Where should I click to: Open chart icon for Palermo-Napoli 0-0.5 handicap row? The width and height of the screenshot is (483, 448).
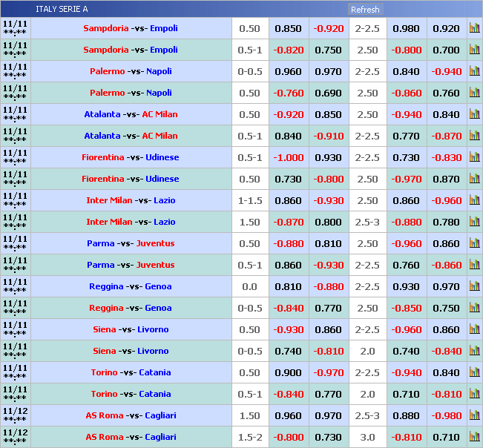coord(474,72)
